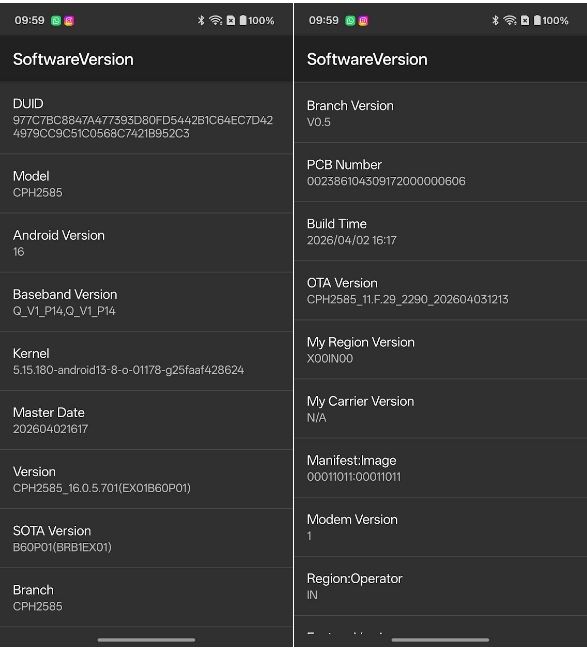Tap Bluetooth status icon on the PCB Number screen
This screenshot has height=650, width=587.
[495, 20]
